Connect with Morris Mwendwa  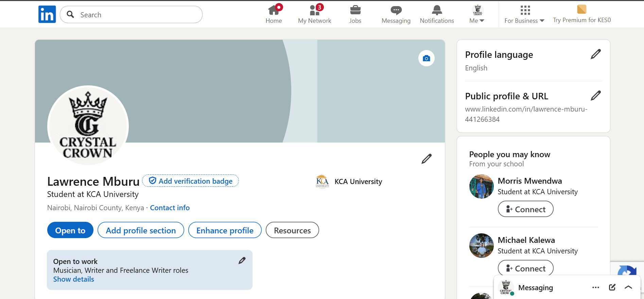tap(525, 209)
